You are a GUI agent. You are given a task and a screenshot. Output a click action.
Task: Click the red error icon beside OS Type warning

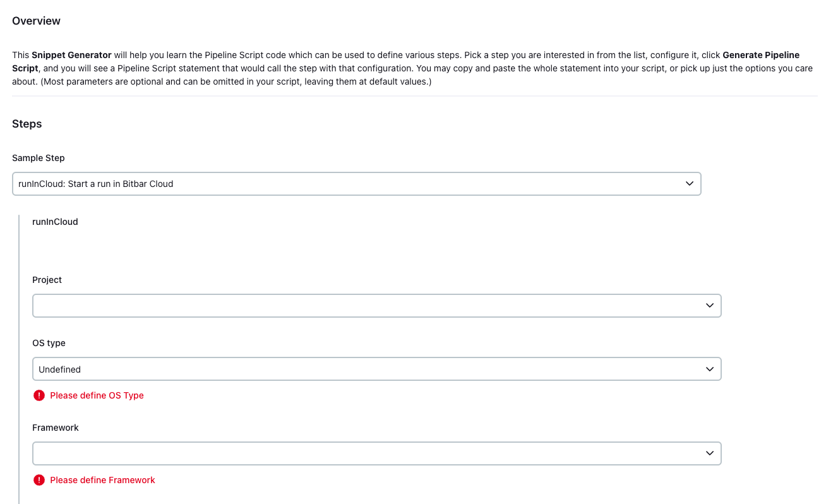pos(39,395)
